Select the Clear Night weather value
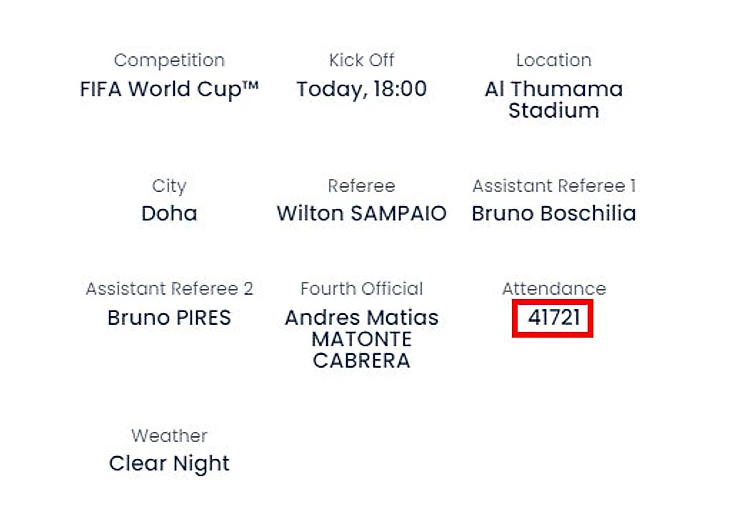 click(169, 463)
